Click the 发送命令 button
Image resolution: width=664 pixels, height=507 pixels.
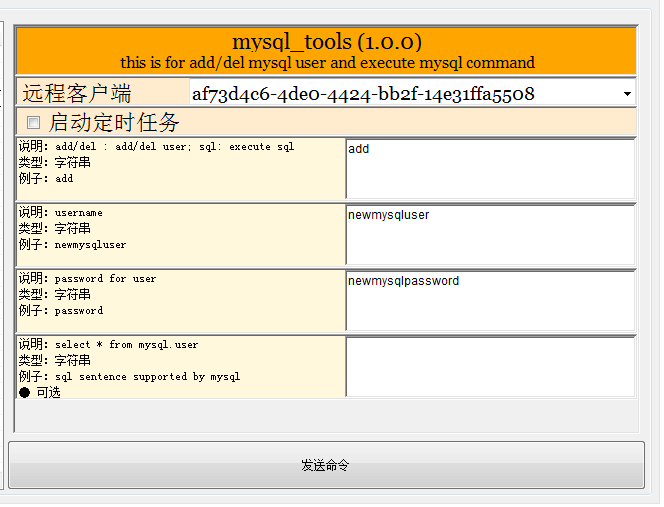pos(326,465)
